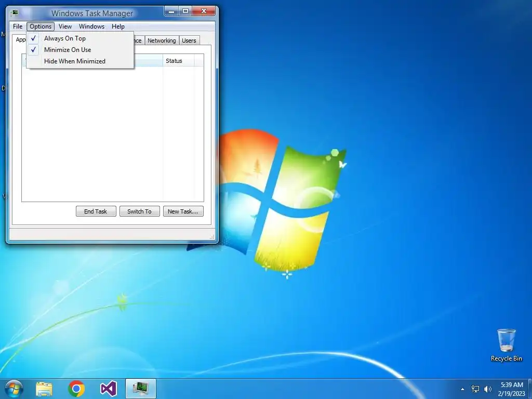
Task: Enable Hide When Minimized option
Action: (80, 61)
